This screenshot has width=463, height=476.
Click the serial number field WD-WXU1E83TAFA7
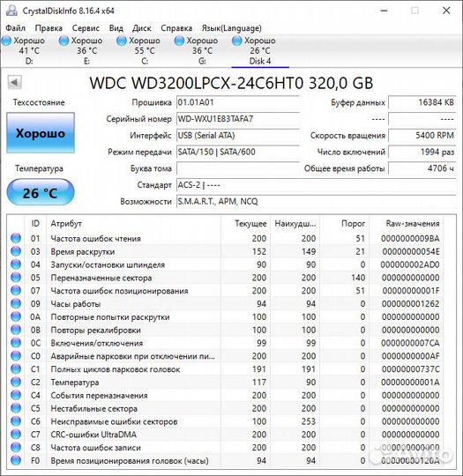[x=238, y=119]
